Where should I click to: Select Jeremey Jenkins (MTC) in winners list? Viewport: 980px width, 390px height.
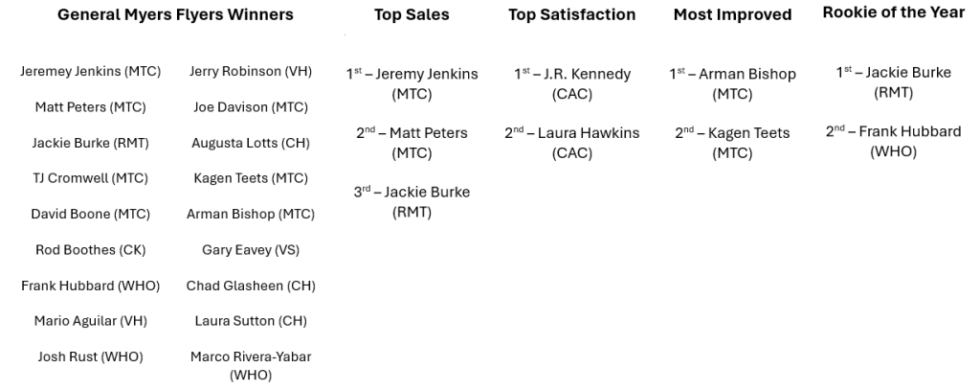point(90,71)
